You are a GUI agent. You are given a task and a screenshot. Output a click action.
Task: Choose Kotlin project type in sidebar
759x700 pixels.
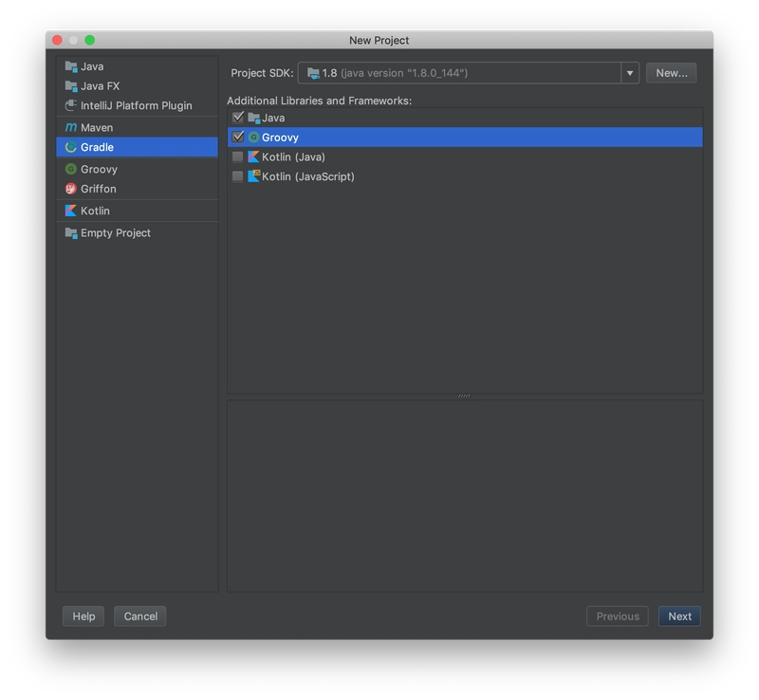(137, 211)
